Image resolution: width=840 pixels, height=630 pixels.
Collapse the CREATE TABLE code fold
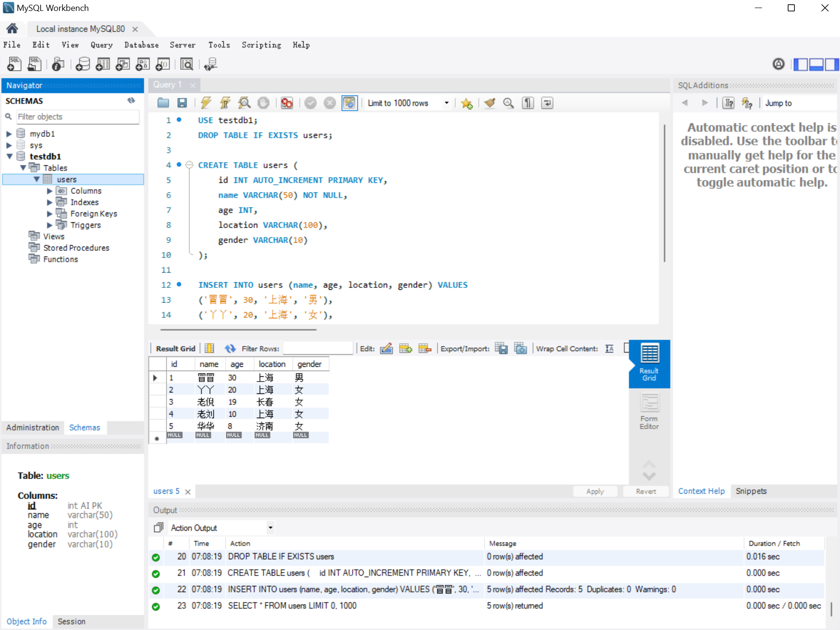[189, 165]
